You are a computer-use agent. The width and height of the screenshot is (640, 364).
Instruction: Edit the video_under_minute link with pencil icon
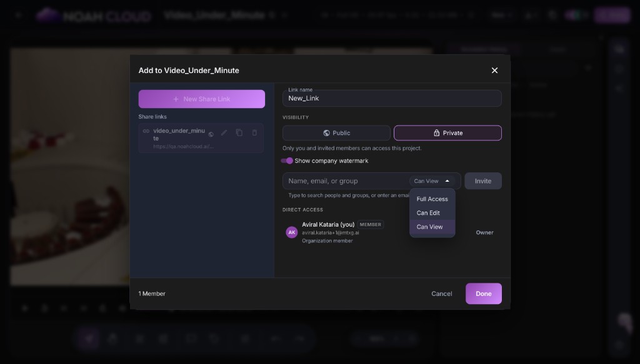224,133
